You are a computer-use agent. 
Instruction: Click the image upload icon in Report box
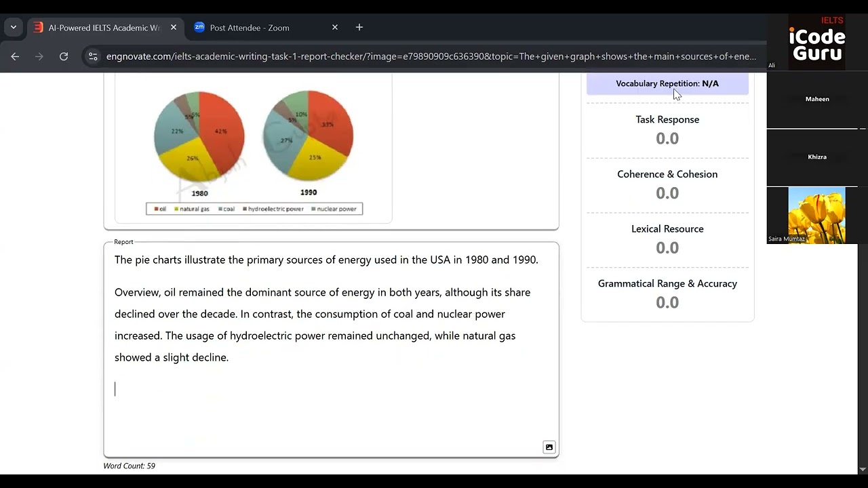pos(549,447)
